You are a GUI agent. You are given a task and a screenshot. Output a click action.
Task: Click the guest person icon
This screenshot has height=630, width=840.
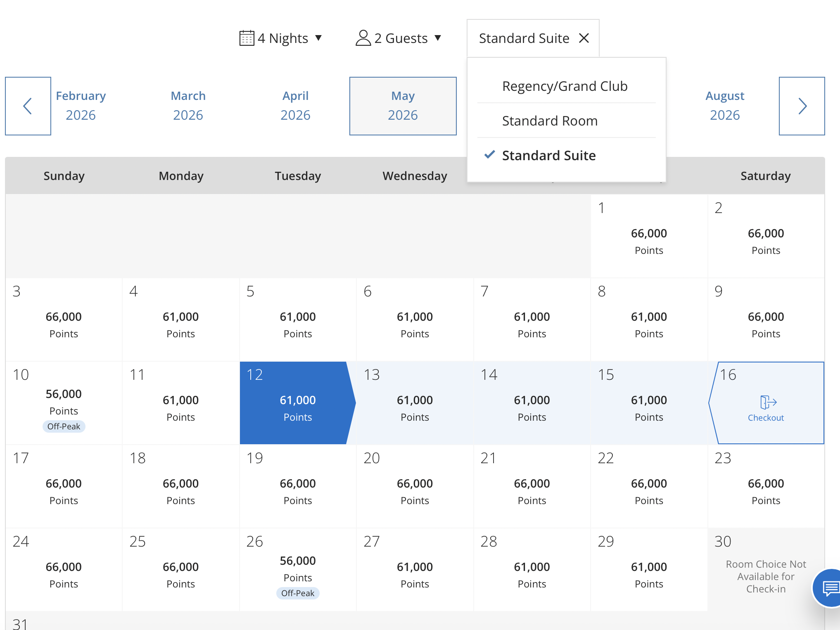363,38
